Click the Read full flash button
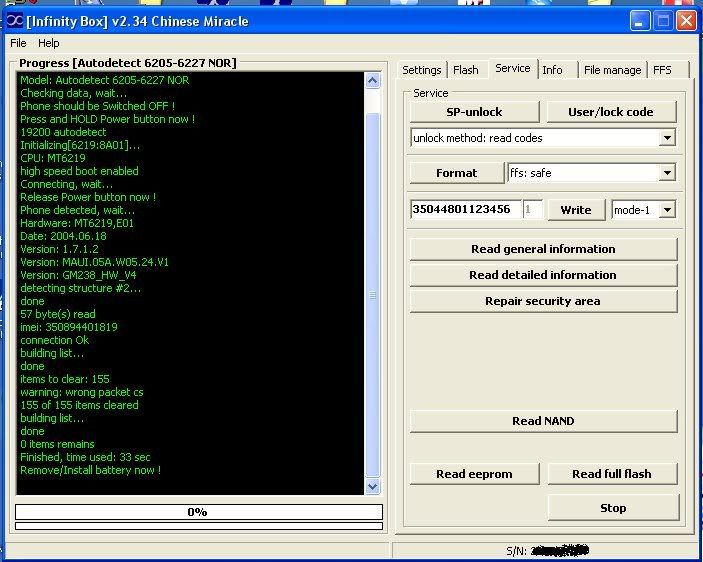The height and width of the screenshot is (562, 703). [612, 474]
